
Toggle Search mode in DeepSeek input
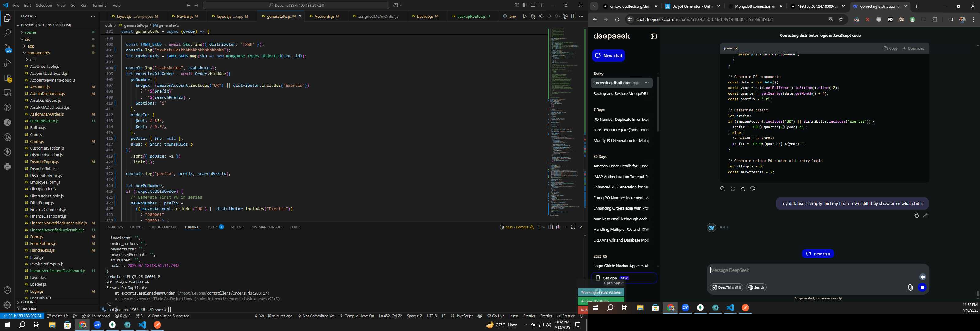point(756,287)
